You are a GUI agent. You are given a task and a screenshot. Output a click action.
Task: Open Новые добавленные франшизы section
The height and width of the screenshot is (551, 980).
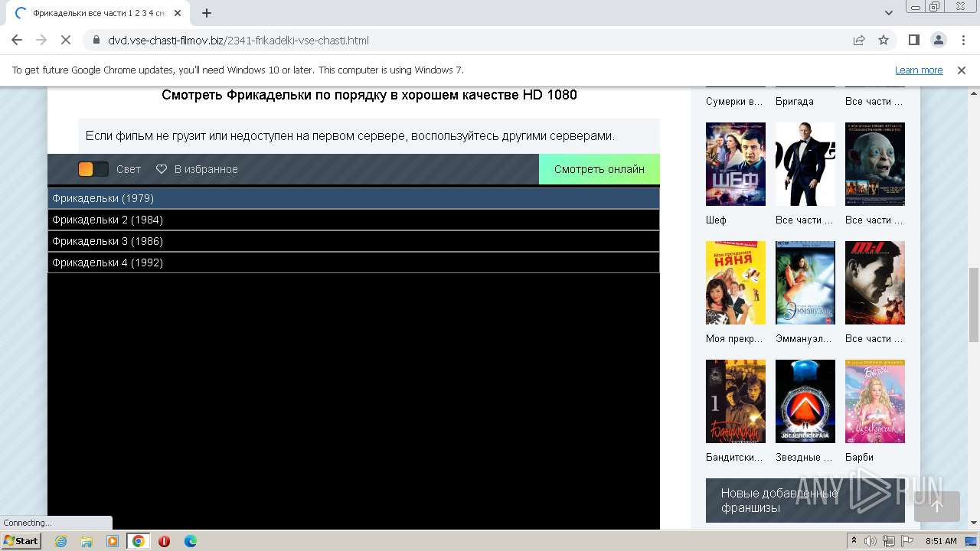tap(805, 500)
